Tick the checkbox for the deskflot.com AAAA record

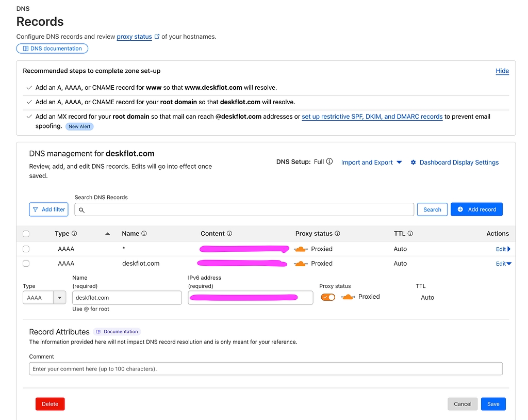[x=26, y=264]
